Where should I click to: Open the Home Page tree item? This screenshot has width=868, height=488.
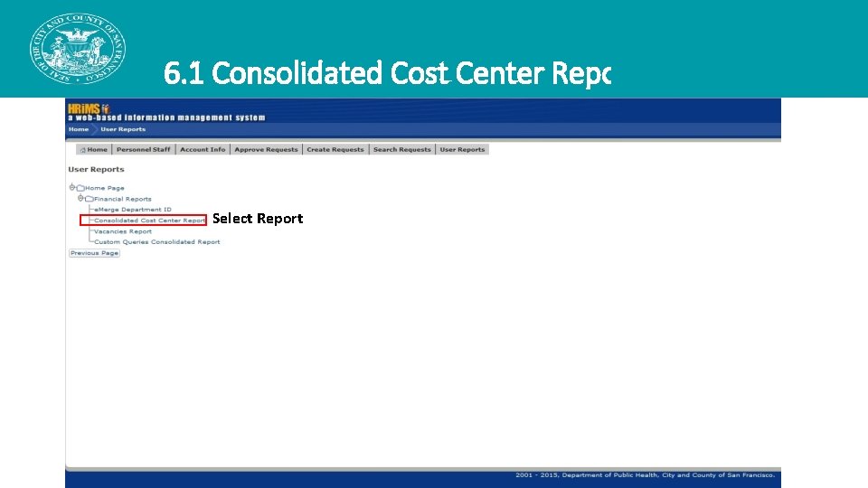click(105, 188)
